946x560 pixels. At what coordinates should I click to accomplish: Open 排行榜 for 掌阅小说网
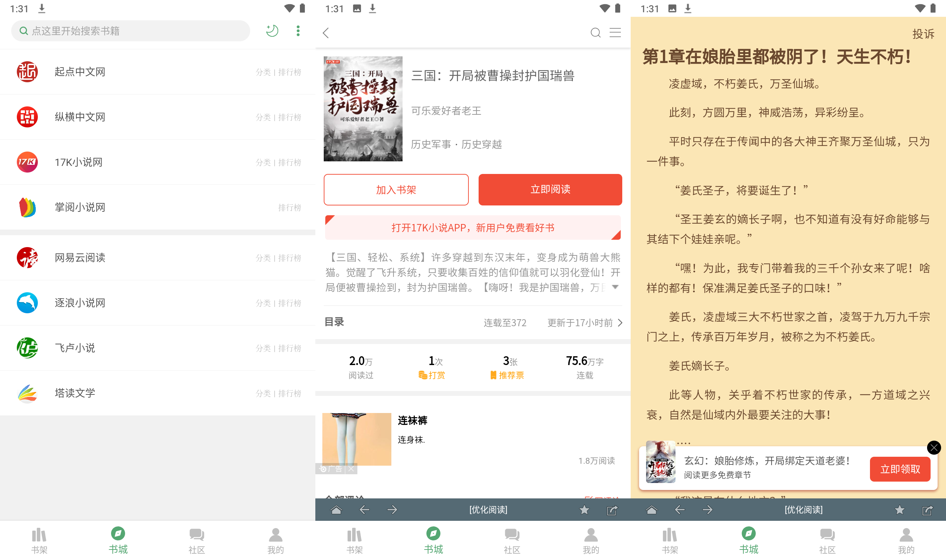coord(289,208)
